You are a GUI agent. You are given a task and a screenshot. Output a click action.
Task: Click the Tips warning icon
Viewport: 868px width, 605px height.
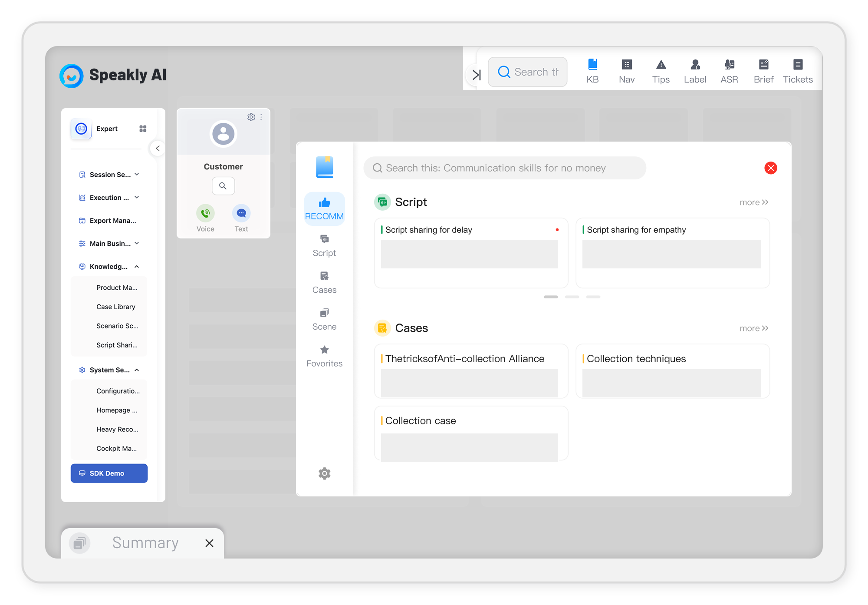click(661, 69)
